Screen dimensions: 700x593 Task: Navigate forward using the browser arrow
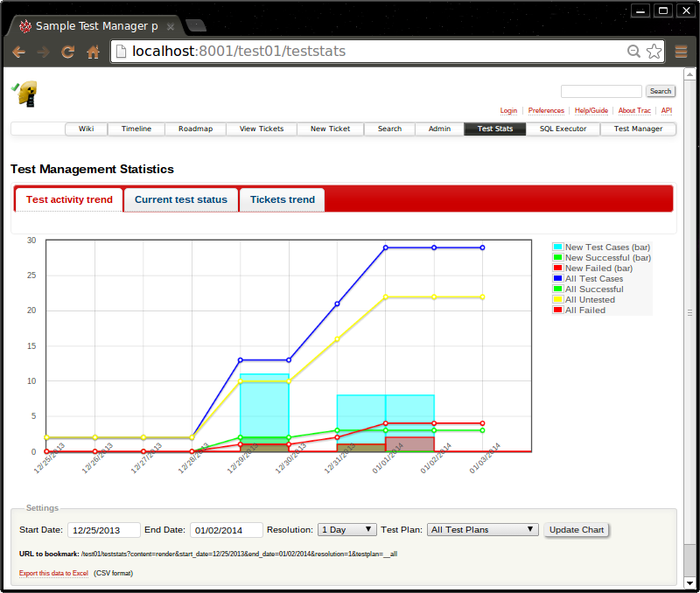42,52
